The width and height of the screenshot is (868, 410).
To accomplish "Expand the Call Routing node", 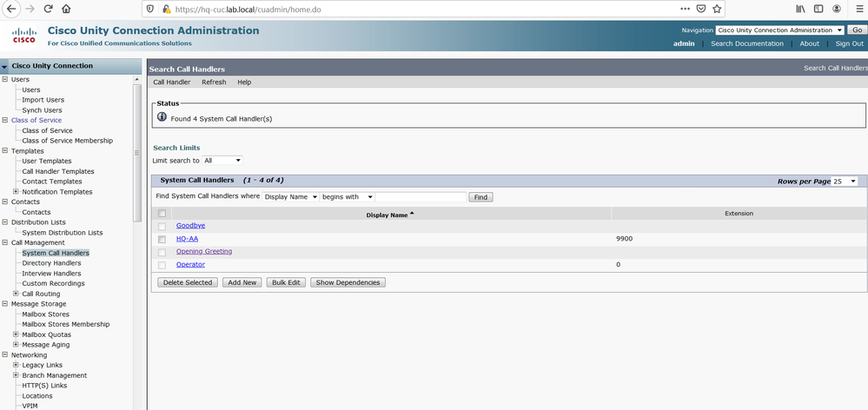I will tap(16, 294).
